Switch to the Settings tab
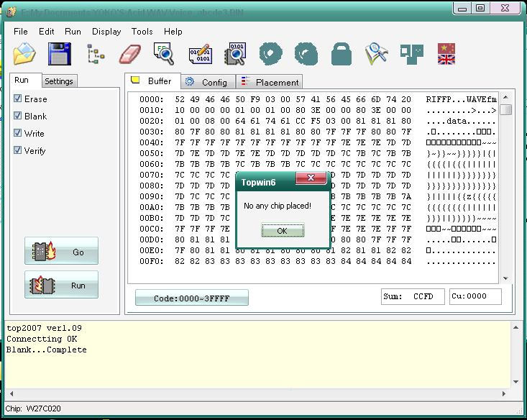527x420 pixels. 59,81
